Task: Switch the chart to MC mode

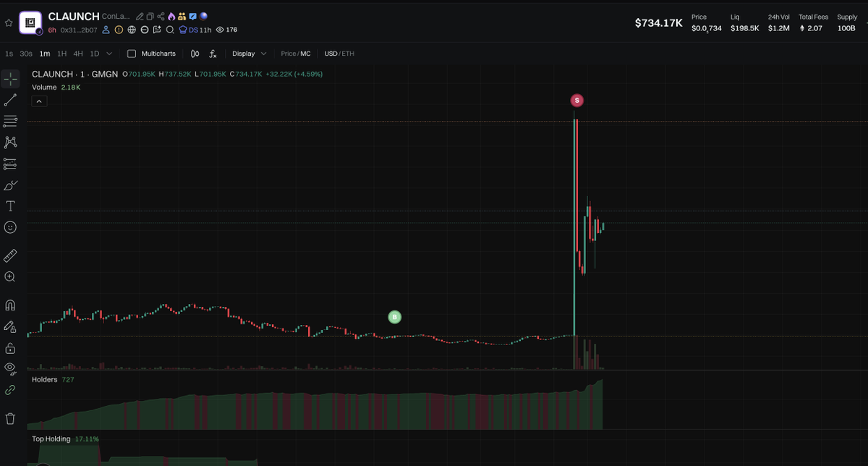Action: (306, 54)
